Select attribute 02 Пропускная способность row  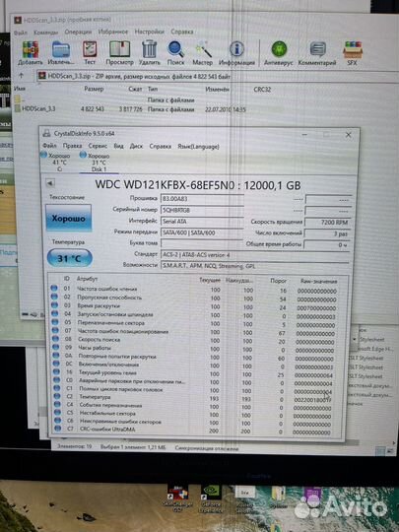(194, 298)
